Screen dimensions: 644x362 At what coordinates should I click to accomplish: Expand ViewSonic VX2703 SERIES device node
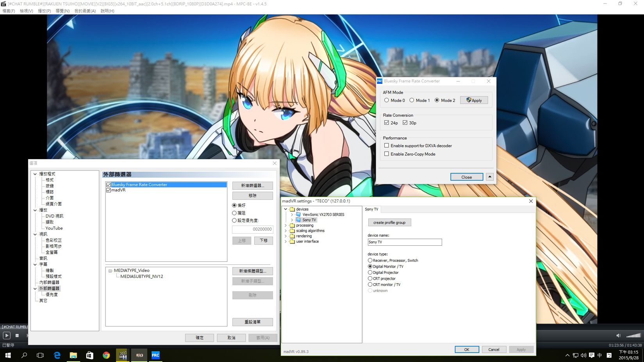292,215
